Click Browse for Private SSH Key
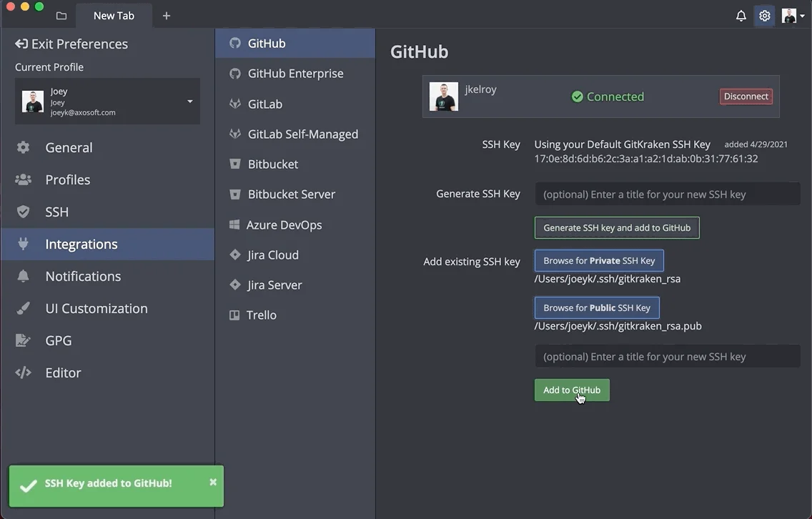This screenshot has height=519, width=812. click(599, 261)
